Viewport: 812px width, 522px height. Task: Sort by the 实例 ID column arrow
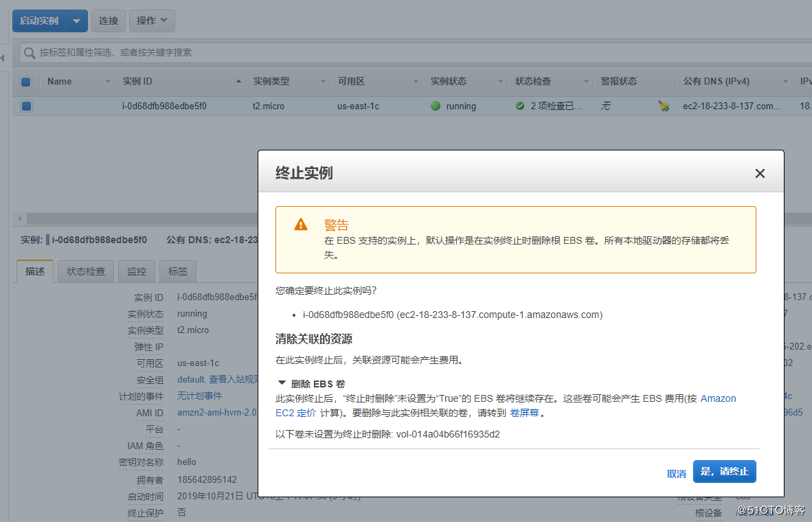pos(238,81)
